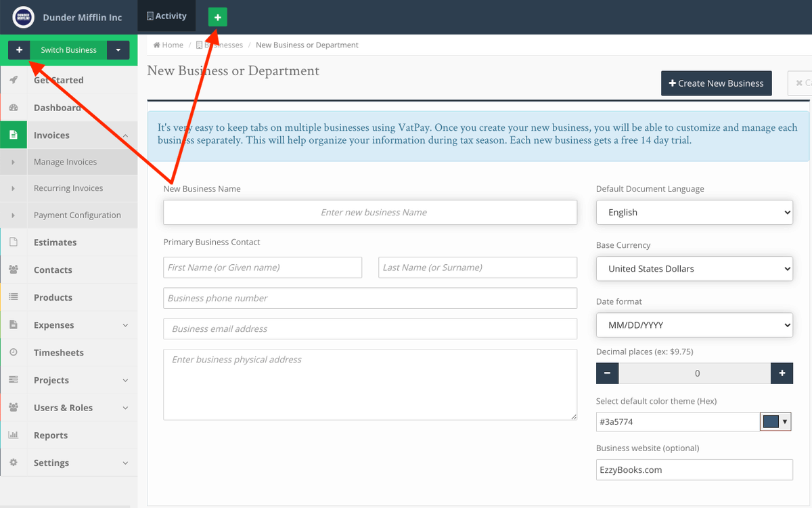
Task: Click the Dashboard gauge icon
Action: click(14, 108)
